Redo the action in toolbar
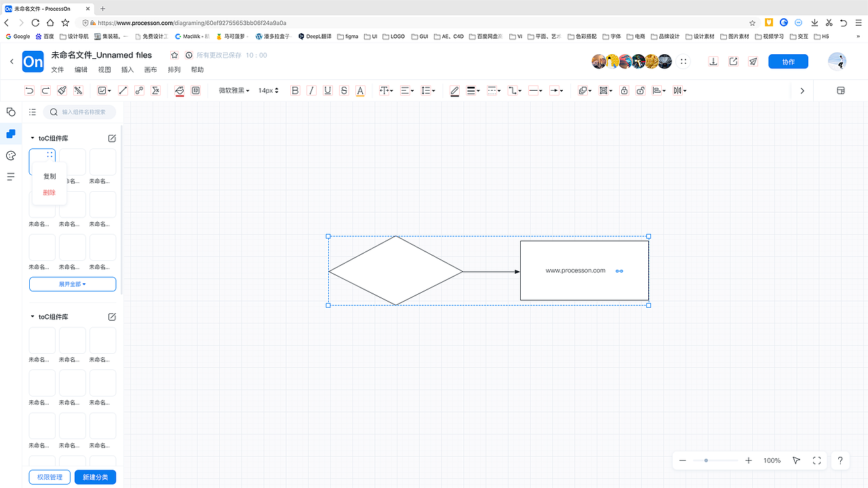This screenshot has height=488, width=868. tap(45, 90)
